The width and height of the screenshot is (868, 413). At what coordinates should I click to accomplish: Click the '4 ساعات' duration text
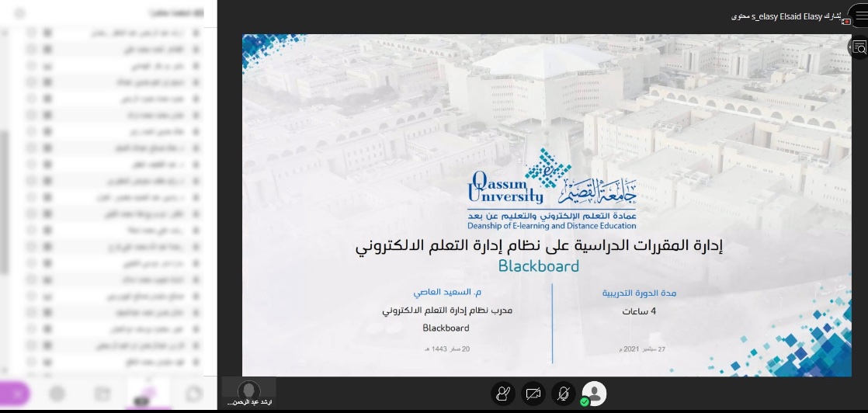(x=639, y=311)
